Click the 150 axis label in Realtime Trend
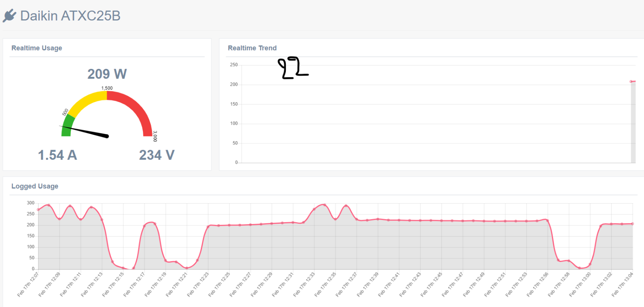The image size is (644, 307). (x=234, y=104)
